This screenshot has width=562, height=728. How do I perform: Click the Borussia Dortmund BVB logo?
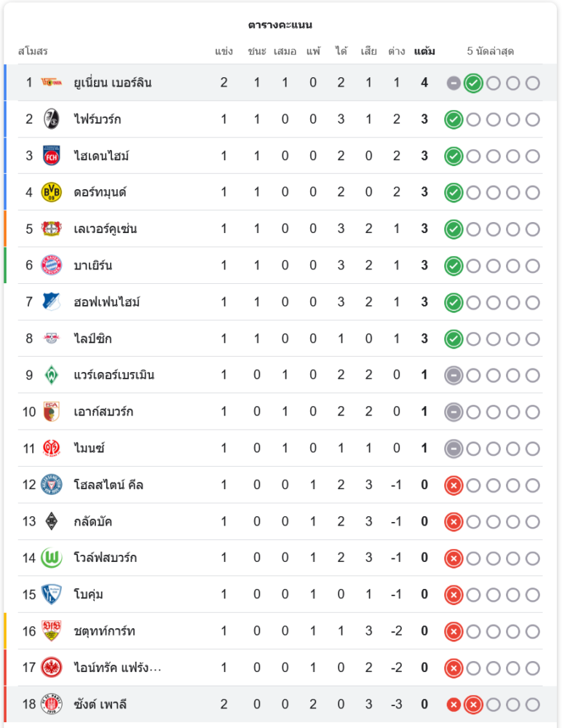click(51, 192)
